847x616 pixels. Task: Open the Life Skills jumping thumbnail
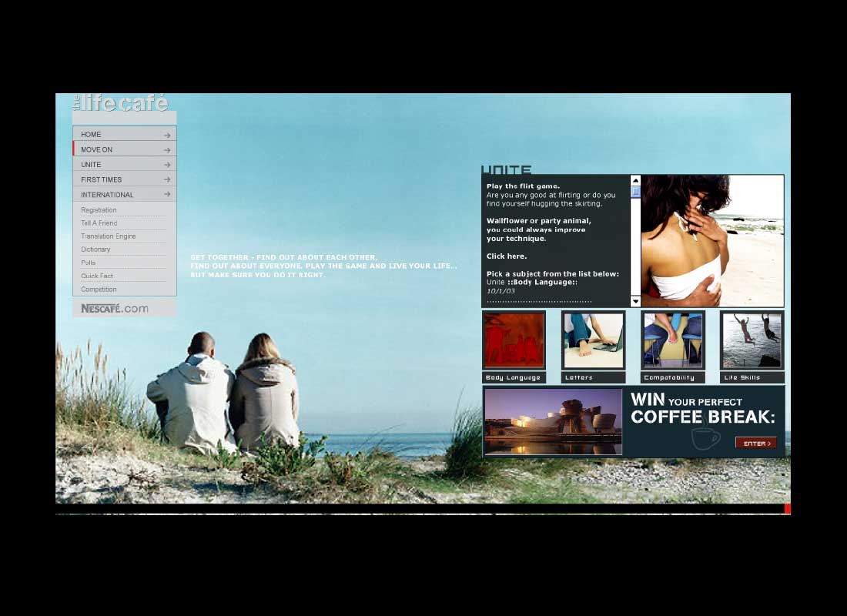point(752,340)
